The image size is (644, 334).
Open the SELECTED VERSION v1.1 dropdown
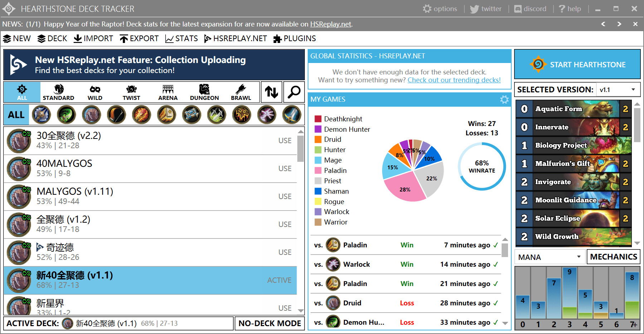(618, 89)
